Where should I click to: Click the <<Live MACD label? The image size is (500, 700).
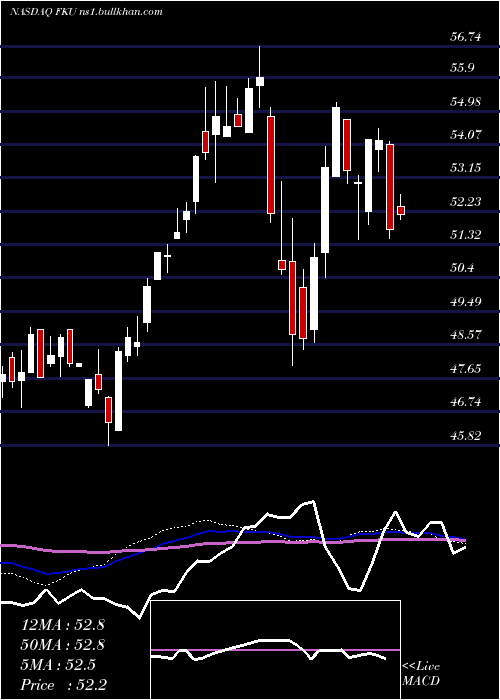pyautogui.click(x=421, y=674)
